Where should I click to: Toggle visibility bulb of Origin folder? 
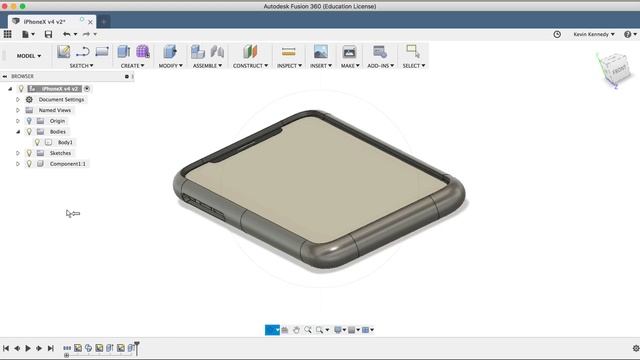29,121
